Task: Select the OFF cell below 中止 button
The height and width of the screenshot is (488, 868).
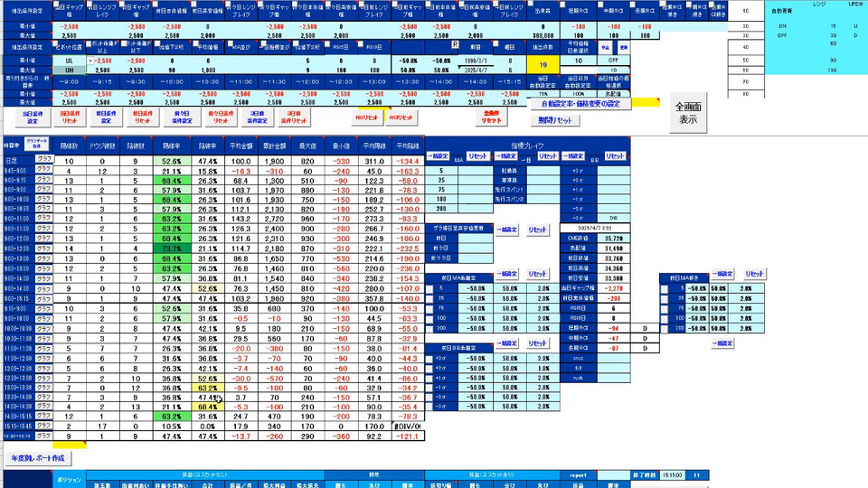Action: [613, 61]
